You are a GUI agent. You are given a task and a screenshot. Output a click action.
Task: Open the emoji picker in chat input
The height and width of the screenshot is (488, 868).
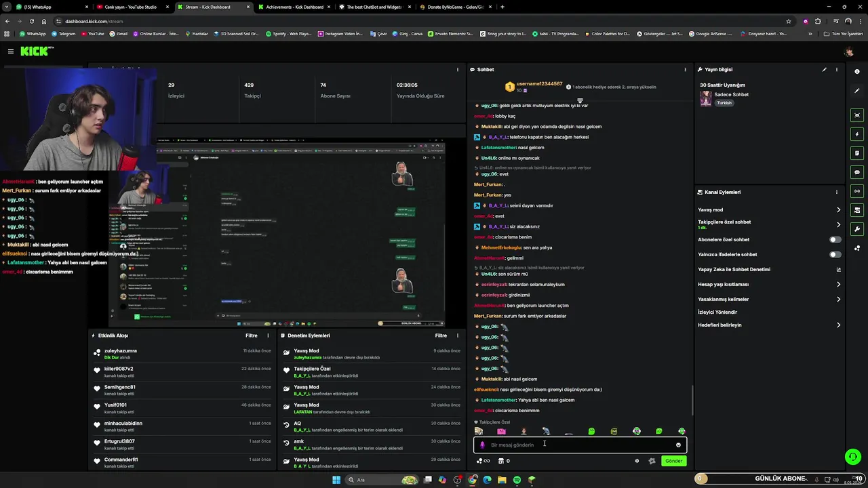(678, 445)
